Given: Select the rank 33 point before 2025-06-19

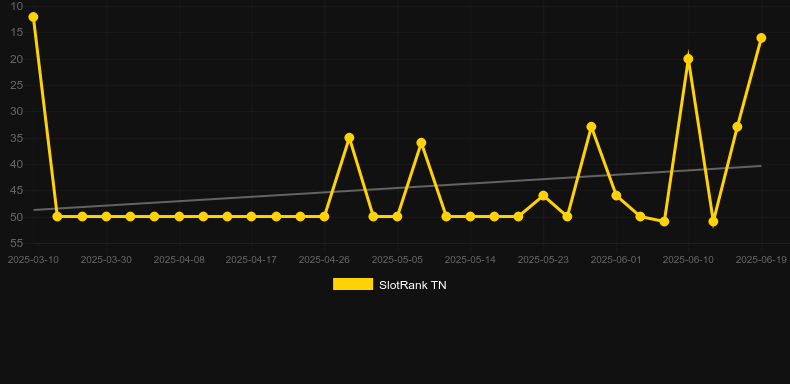Looking at the screenshot, I should coord(737,127).
